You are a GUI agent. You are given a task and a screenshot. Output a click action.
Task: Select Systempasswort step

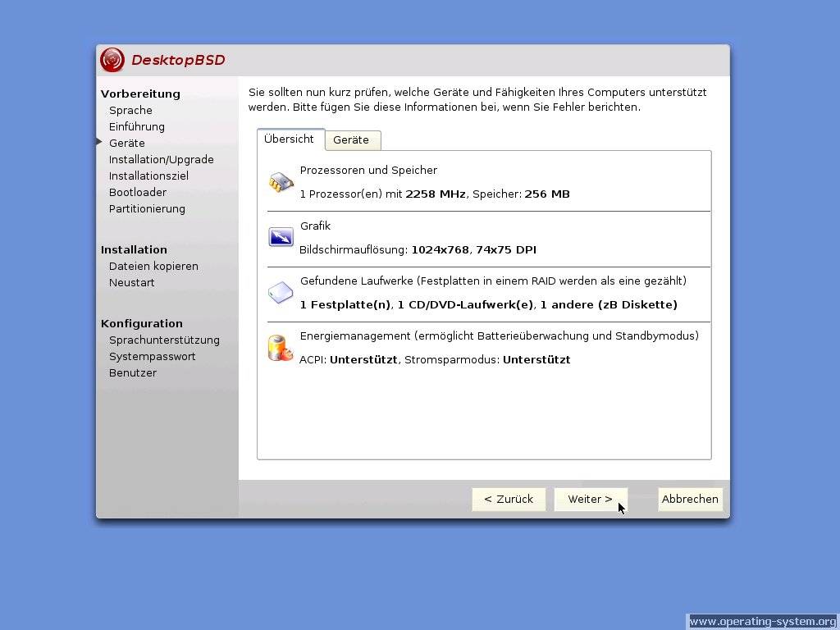(152, 357)
